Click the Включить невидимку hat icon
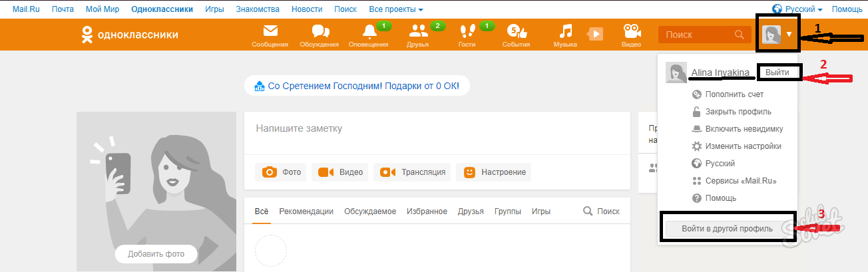The height and width of the screenshot is (272, 868). tap(697, 129)
